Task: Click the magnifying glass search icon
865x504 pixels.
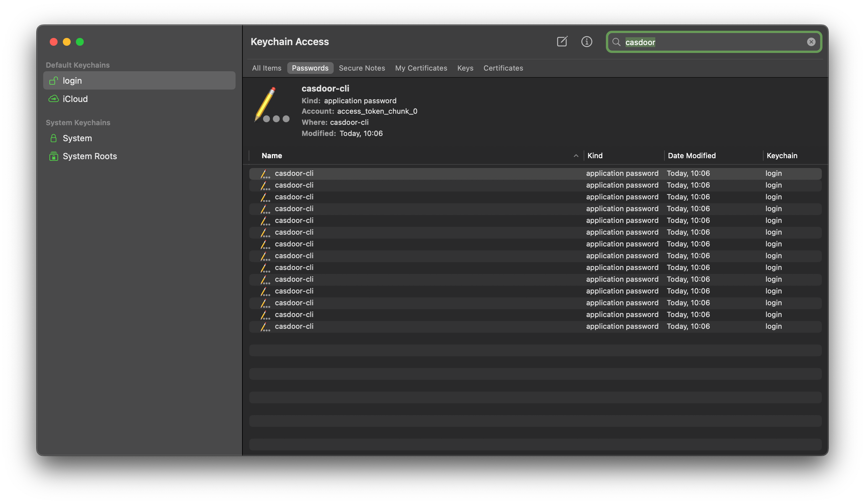Action: (616, 42)
